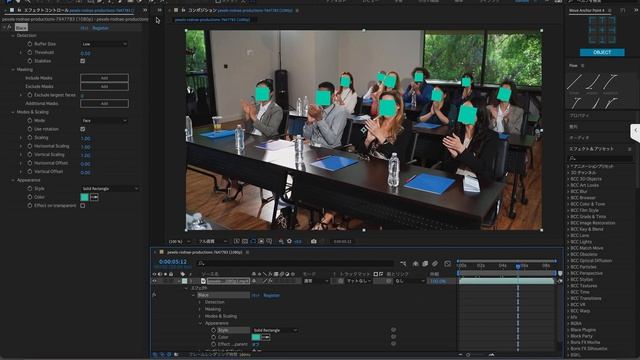Image resolution: width=640 pixels, height=360 pixels.
Task: Click the Style stopwatch in Effect Controls
Action: [30, 188]
